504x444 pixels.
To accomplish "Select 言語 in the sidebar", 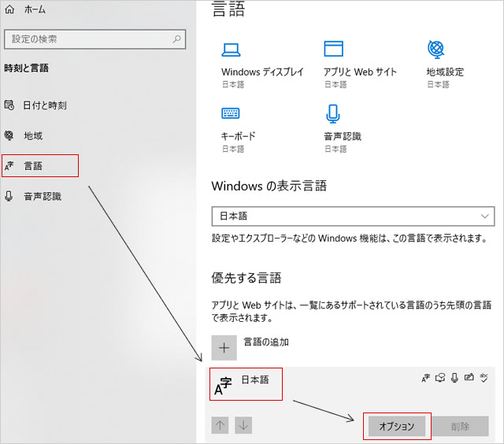I will [33, 166].
